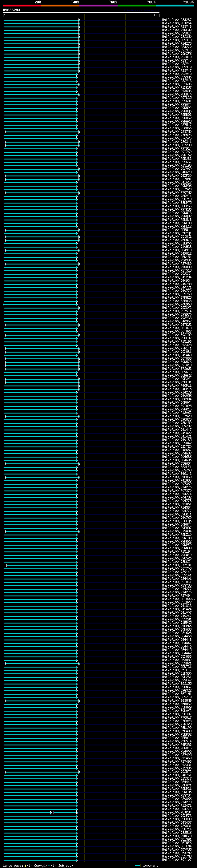Open hit UniRef100_A8J264

click(x=177, y=23)
